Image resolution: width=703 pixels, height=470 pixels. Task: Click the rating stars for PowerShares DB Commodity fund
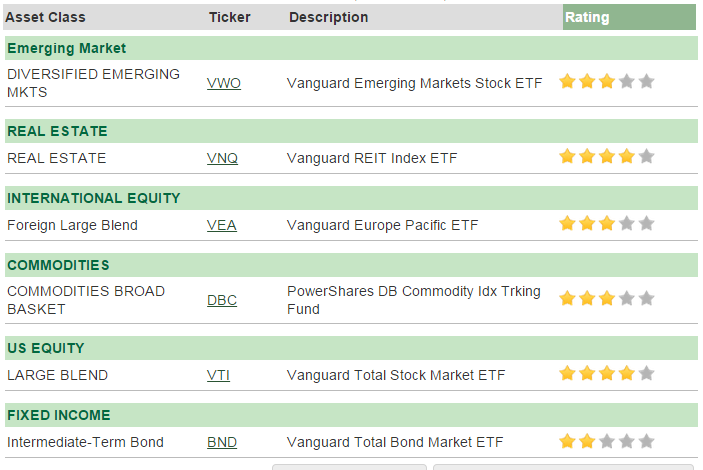click(x=607, y=298)
